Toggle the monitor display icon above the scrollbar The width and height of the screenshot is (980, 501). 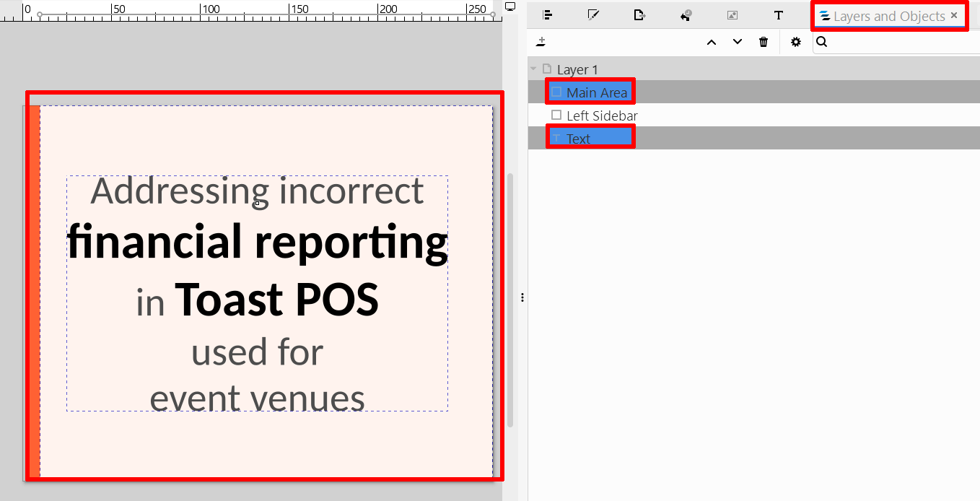point(510,6)
